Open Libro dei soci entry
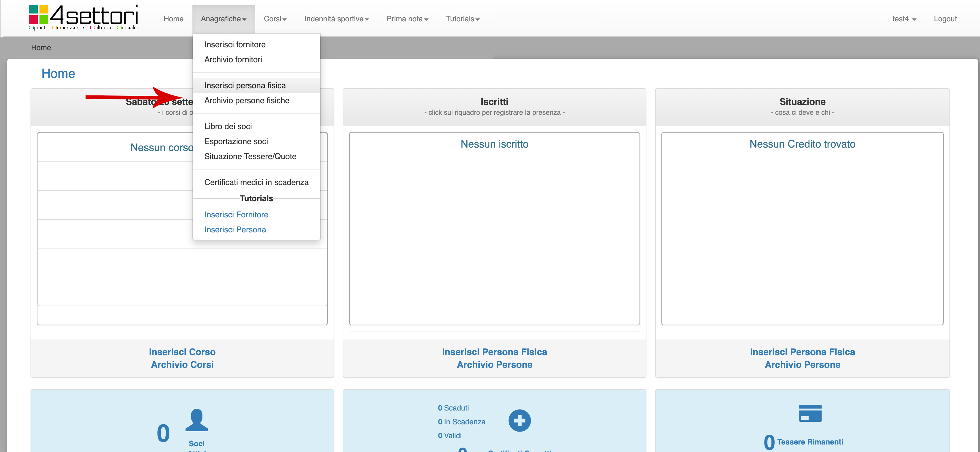 [x=228, y=126]
